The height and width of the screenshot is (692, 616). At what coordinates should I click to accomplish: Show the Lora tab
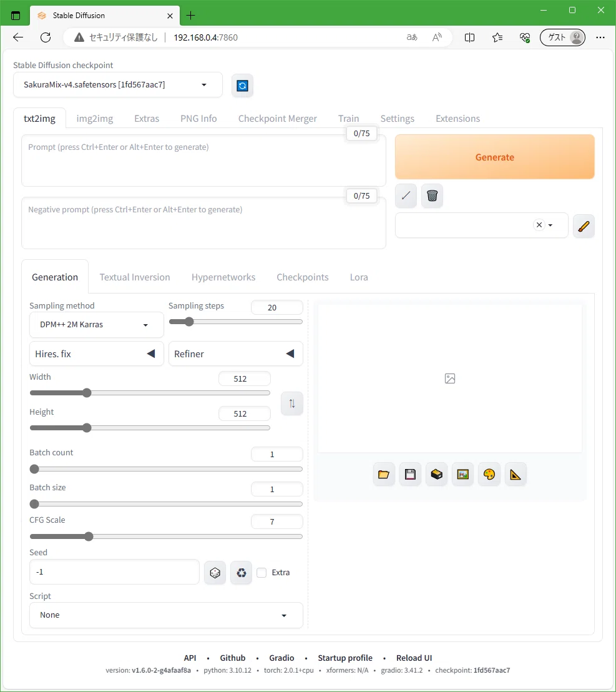[x=359, y=277]
